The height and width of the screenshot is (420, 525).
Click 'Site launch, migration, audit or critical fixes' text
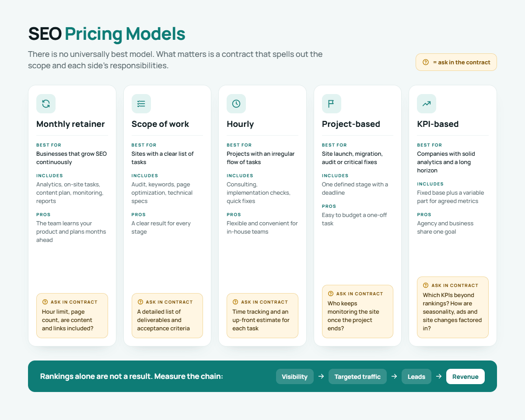click(352, 158)
